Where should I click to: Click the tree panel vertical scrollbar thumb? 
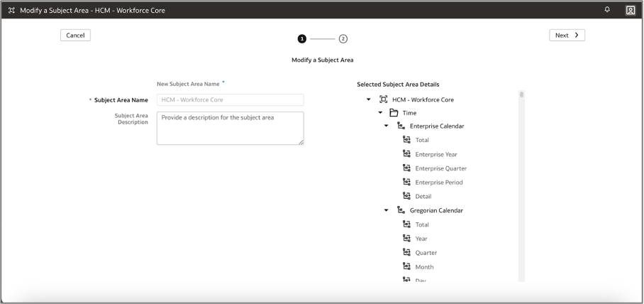(x=521, y=94)
